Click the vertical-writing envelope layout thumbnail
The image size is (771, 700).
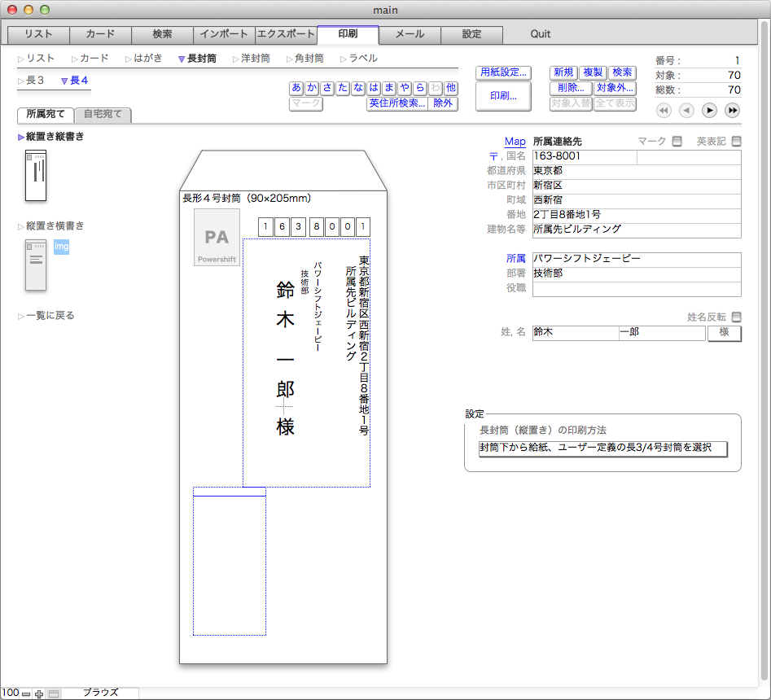[36, 175]
